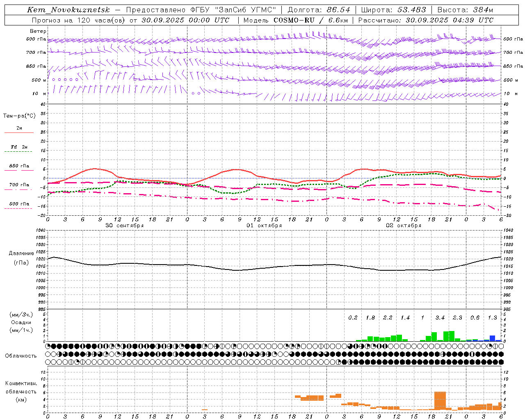Click the Облачность cloud cover label
525x420 pixels.
tap(21, 356)
